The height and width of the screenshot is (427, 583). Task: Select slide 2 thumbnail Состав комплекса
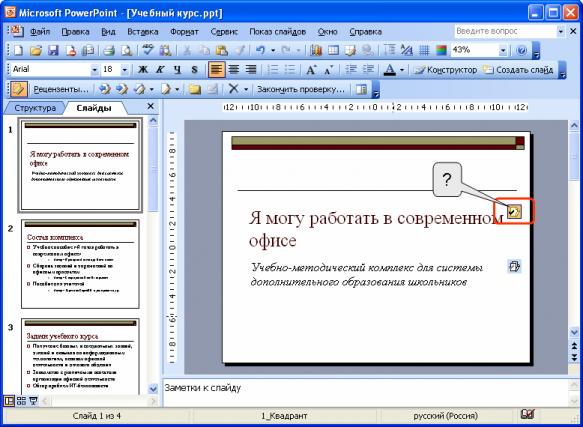point(80,264)
